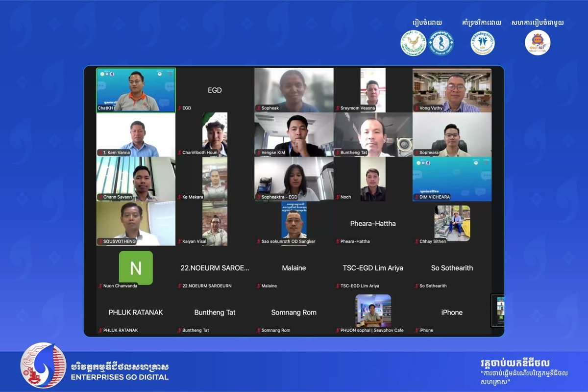
Task: Select Vong Vuthy's video tile
Action: click(x=452, y=90)
